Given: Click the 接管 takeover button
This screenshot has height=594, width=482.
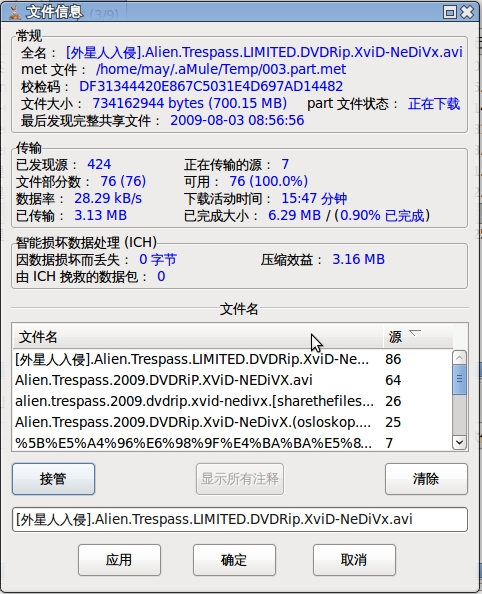Looking at the screenshot, I should click(53, 479).
